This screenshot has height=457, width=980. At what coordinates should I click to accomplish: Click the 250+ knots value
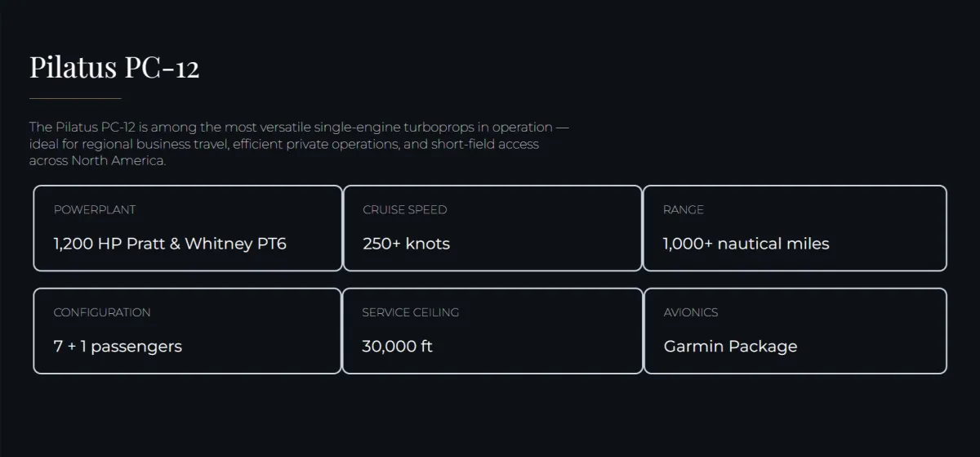pos(406,244)
